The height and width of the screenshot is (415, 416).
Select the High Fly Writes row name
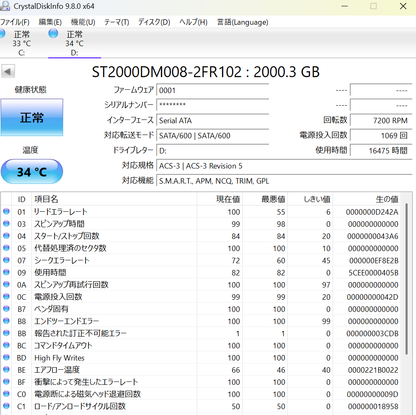(x=59, y=358)
